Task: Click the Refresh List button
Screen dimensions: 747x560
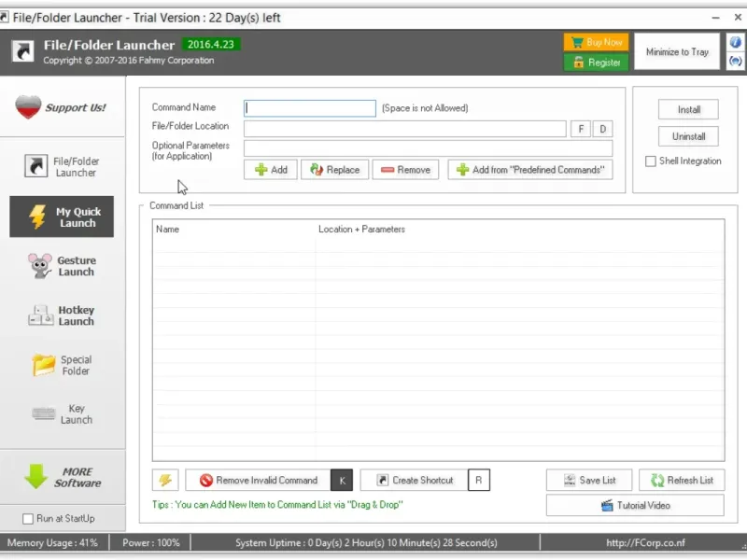Action: click(x=682, y=480)
